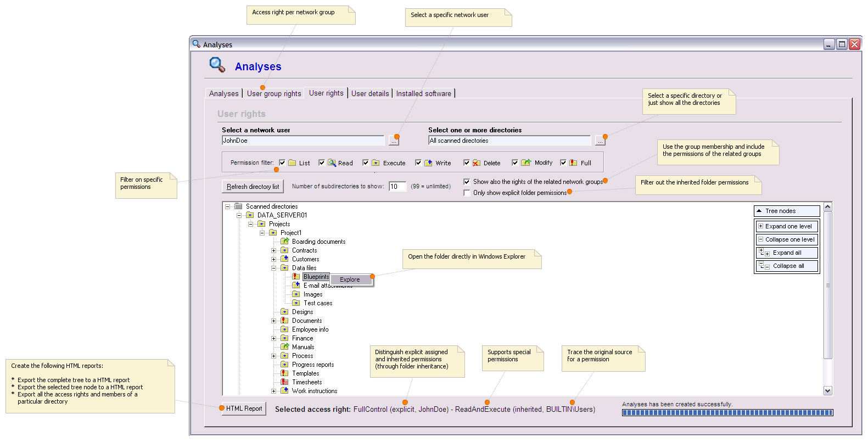Screen dimensions: 868x442
Task: Click the Test cases folder icon
Action: (296, 303)
